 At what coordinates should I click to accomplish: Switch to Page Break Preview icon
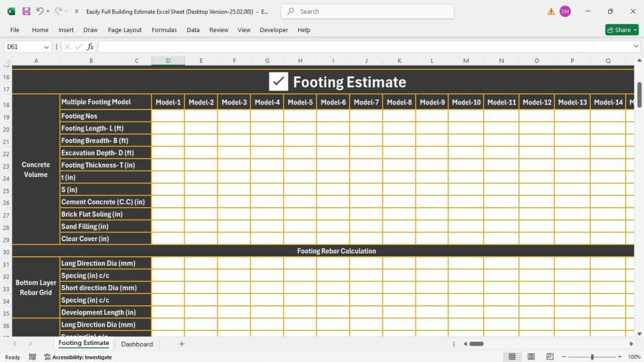[x=550, y=357]
